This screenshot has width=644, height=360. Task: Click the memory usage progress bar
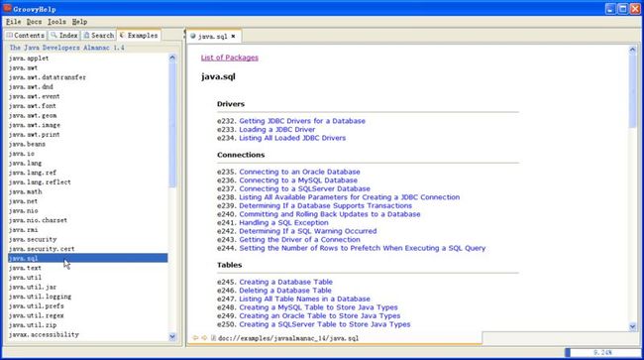[601, 352]
